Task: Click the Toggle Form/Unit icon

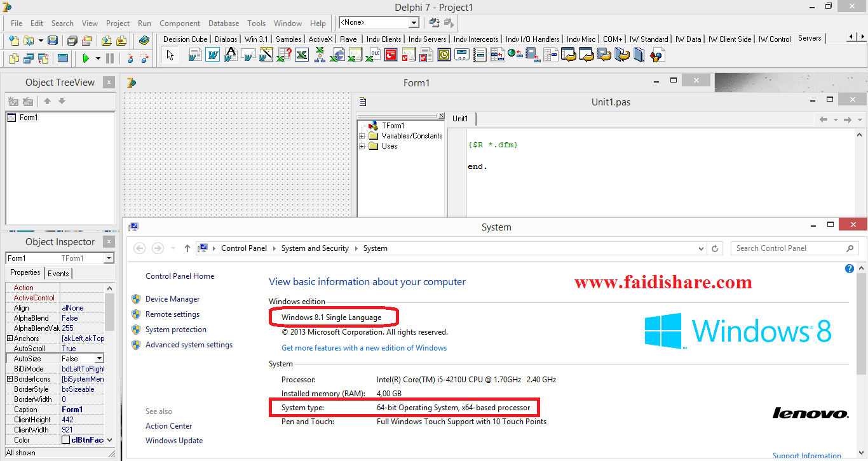Action: 43,58
